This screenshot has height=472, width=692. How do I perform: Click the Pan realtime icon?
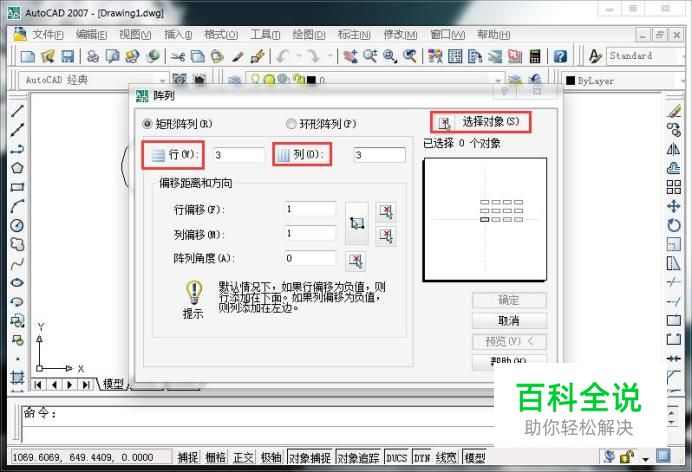(x=350, y=56)
